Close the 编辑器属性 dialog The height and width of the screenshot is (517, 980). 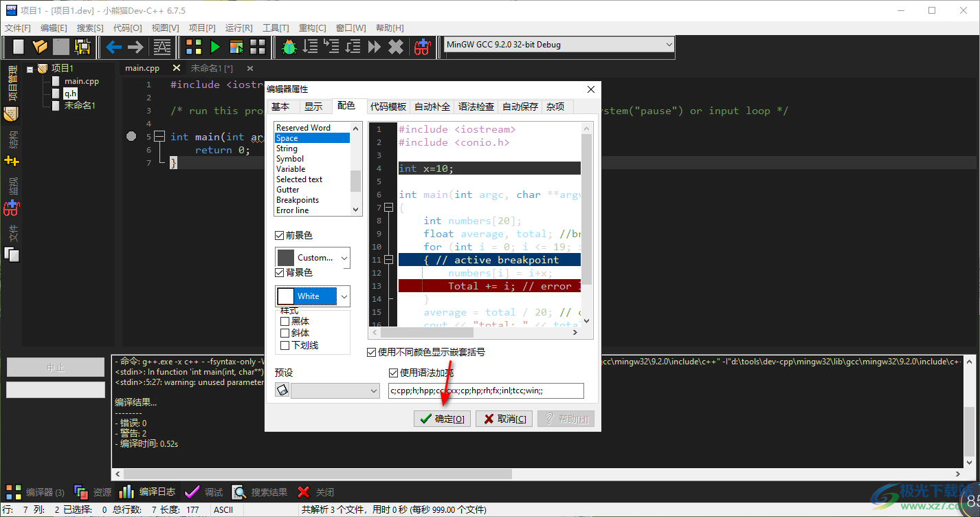(x=590, y=89)
